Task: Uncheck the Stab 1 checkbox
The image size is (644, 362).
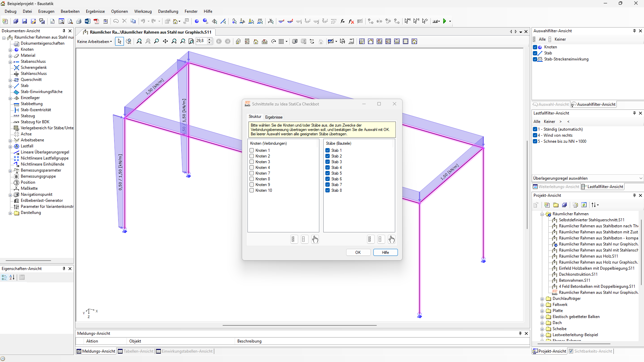Action: click(x=327, y=150)
